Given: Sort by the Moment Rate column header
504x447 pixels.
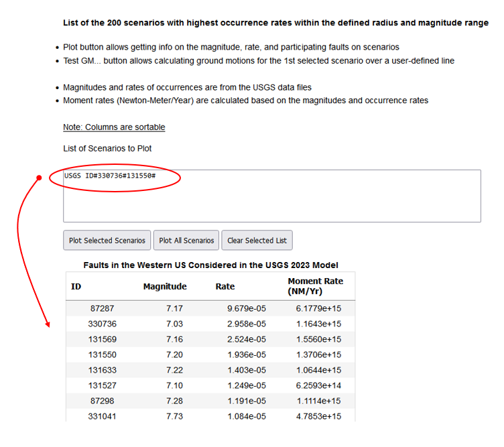Looking at the screenshot, I should tap(315, 286).
